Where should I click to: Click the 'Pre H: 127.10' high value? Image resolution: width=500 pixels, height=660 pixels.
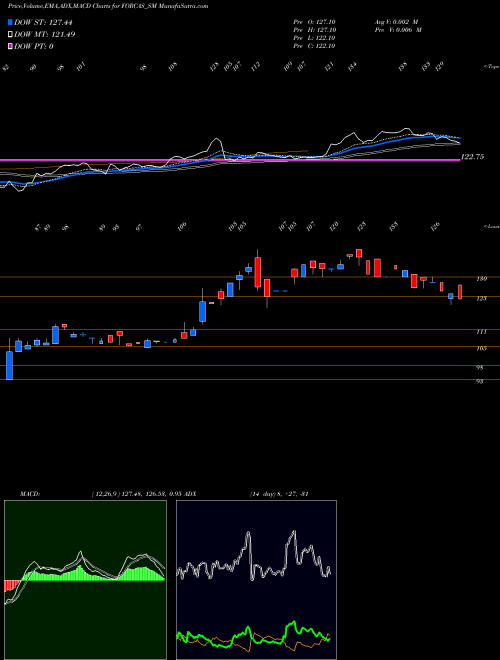(314, 30)
